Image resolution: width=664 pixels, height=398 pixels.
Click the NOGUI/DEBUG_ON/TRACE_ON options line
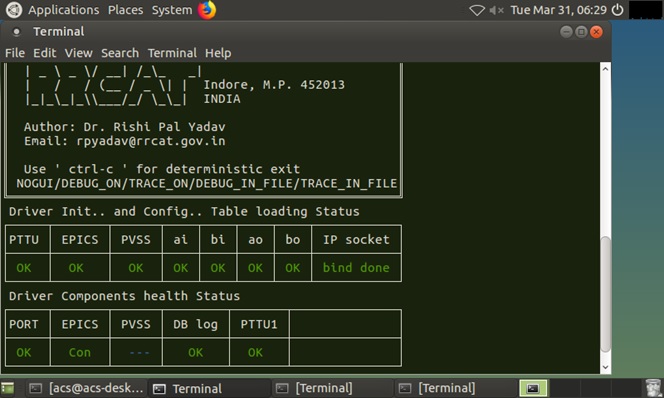pyautogui.click(x=207, y=183)
